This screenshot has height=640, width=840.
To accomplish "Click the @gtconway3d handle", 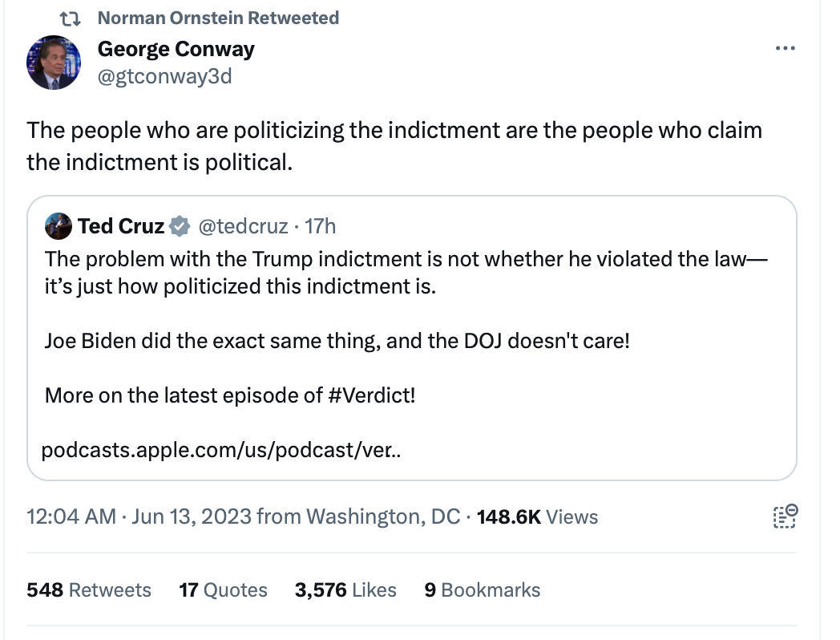I will [x=164, y=76].
